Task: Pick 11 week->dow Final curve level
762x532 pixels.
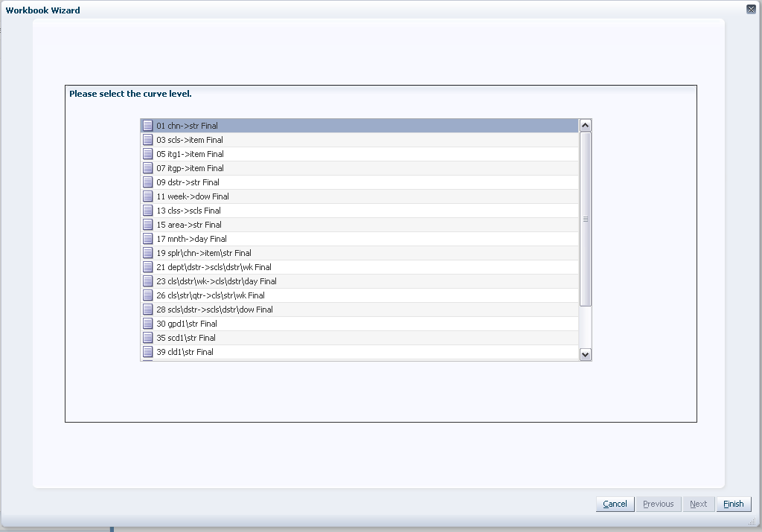Action: tap(359, 196)
